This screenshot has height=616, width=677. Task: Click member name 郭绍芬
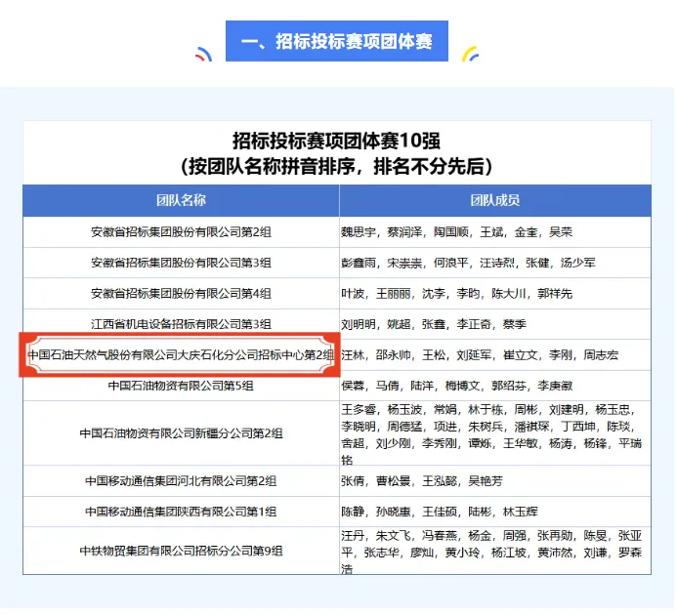pos(509,386)
